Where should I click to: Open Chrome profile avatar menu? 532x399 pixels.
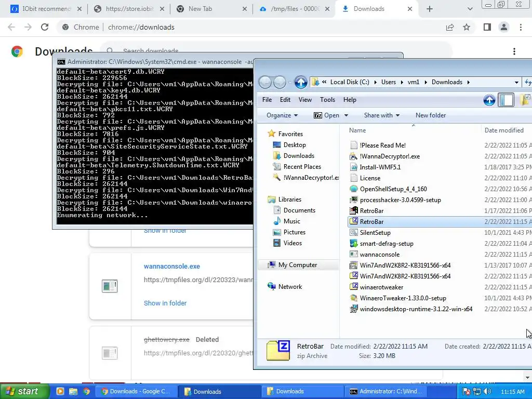[x=504, y=27]
